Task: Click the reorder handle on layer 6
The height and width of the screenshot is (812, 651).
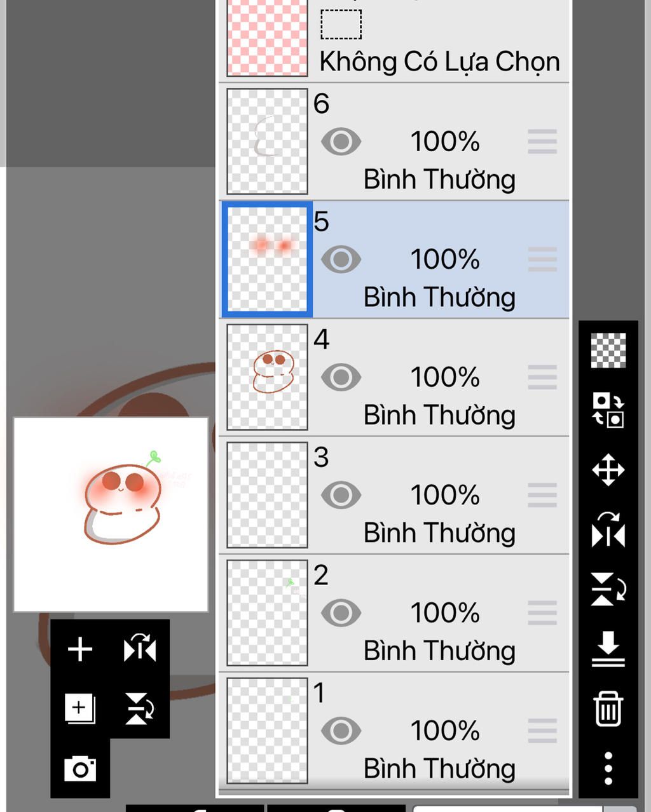Action: tap(542, 142)
